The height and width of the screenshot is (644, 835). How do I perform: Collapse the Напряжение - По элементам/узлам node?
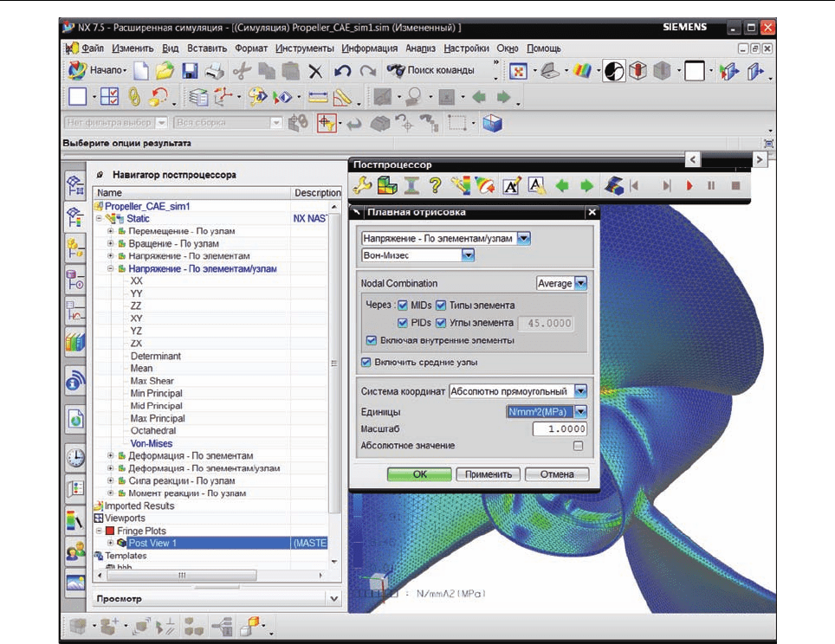pos(110,269)
